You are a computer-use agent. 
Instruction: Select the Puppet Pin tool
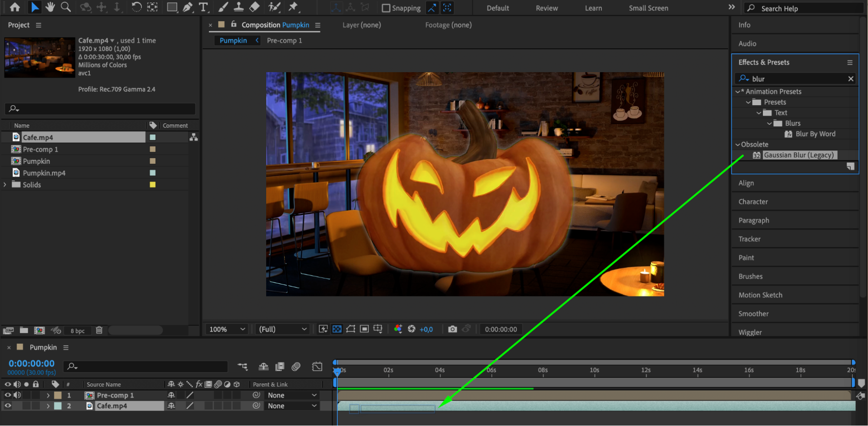coord(294,7)
